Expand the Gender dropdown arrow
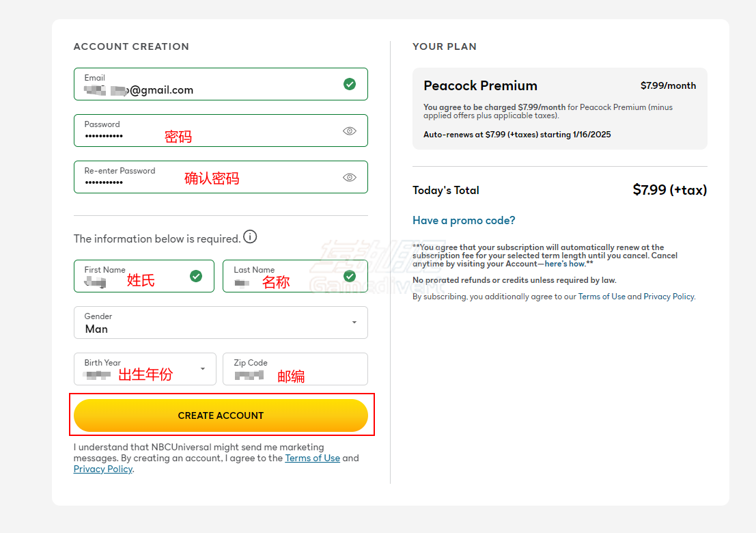756x533 pixels. point(354,323)
